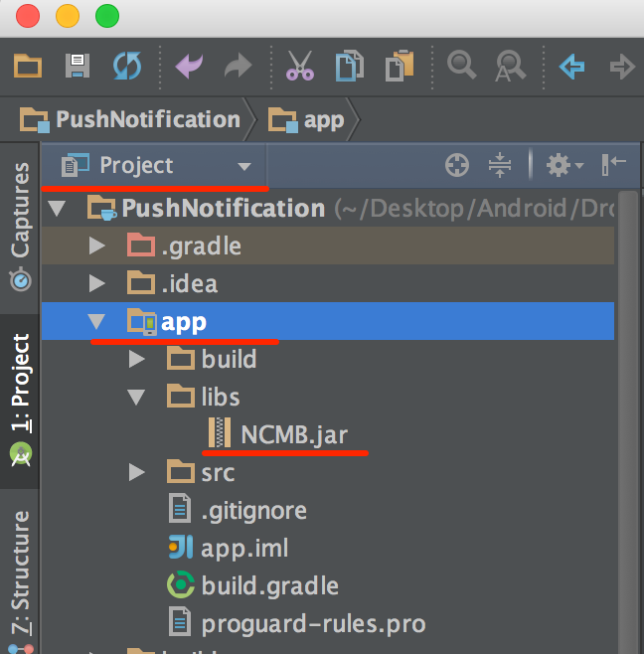Select the PushNotification project root row

[328, 208]
